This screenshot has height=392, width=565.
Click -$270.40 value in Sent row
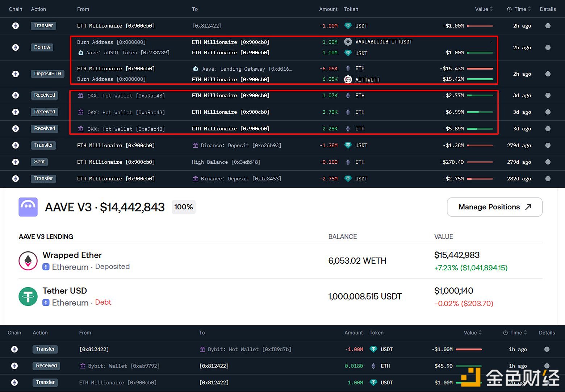[x=452, y=162]
